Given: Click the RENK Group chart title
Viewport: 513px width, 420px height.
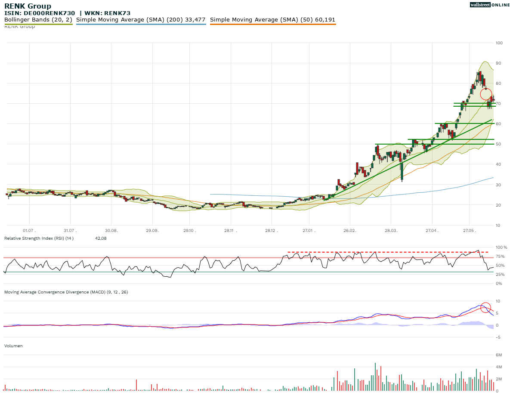Looking at the screenshot, I should pos(28,6).
